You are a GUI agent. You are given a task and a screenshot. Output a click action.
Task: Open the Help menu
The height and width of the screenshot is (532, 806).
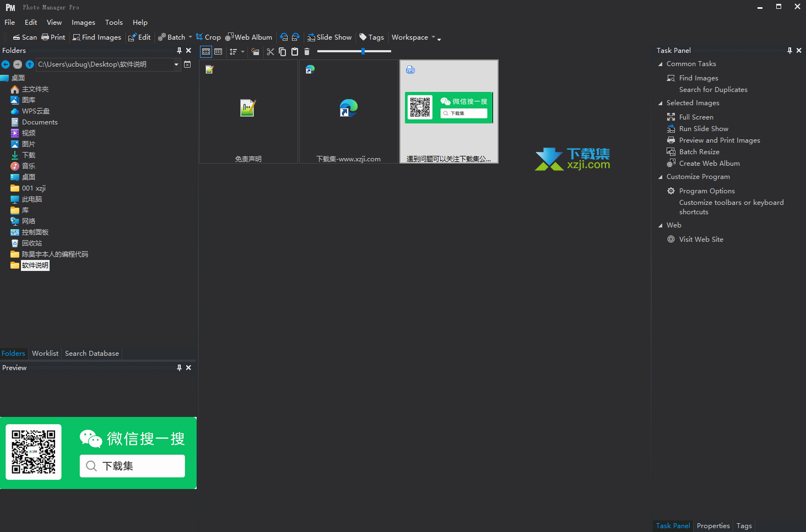coord(140,23)
